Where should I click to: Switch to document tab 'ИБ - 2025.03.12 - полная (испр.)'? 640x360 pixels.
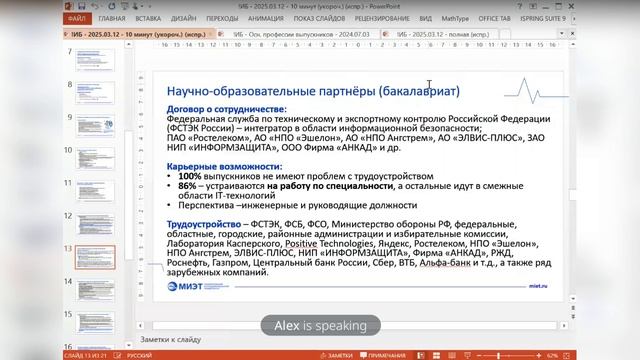coord(440,34)
